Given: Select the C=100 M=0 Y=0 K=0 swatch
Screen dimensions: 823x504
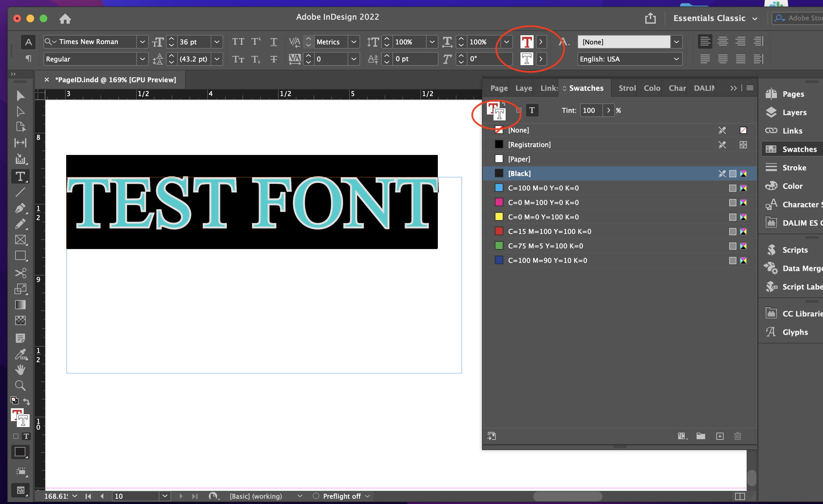Looking at the screenshot, I should [543, 188].
